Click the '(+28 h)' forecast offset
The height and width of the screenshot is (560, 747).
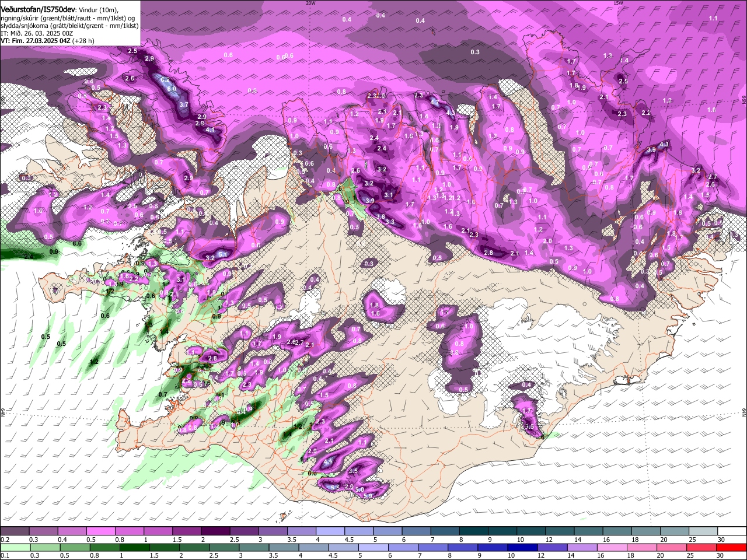point(84,41)
